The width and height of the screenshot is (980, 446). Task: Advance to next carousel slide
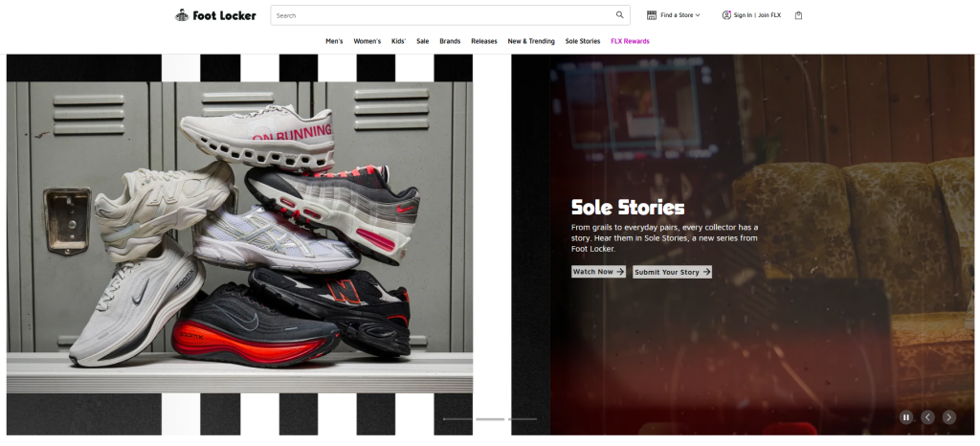click(x=948, y=417)
